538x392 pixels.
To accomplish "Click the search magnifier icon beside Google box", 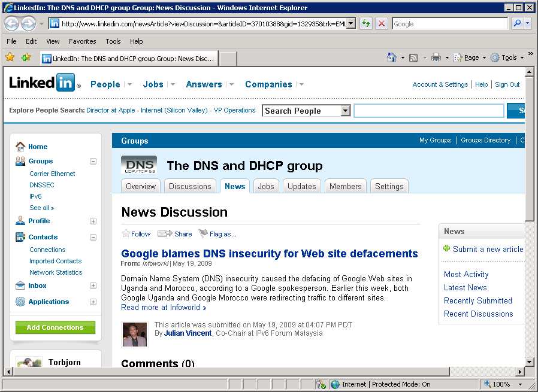I will (x=516, y=24).
